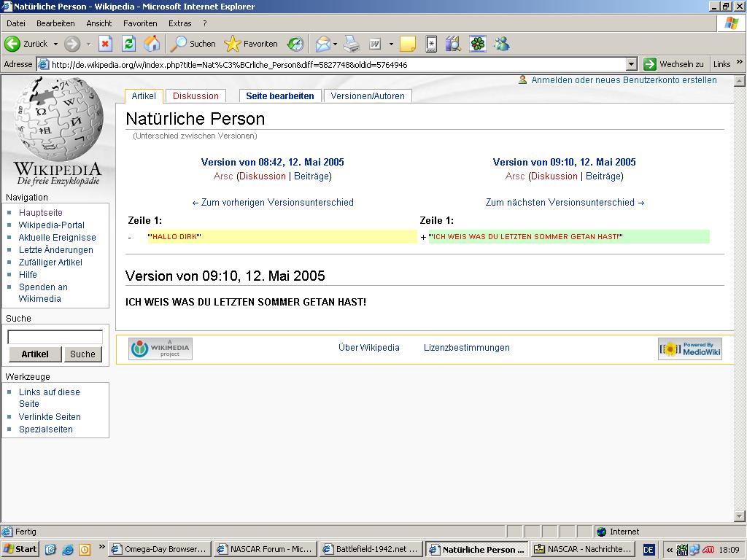Image resolution: width=747 pixels, height=560 pixels.
Task: Print the page using the printer icon
Action: (352, 44)
